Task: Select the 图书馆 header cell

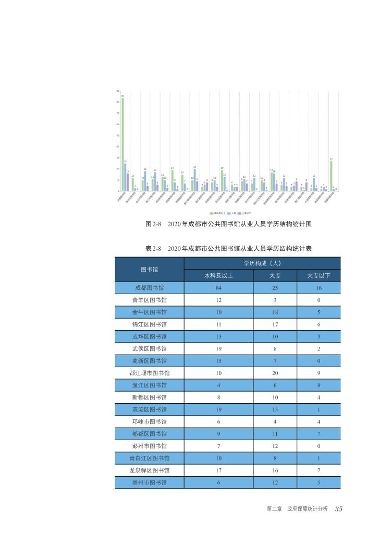Action: (x=150, y=270)
